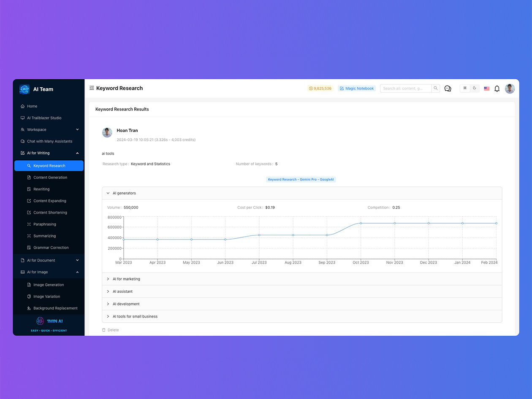532x399 pixels.
Task: Expand the AI tools for small business panel
Action: pyautogui.click(x=134, y=316)
